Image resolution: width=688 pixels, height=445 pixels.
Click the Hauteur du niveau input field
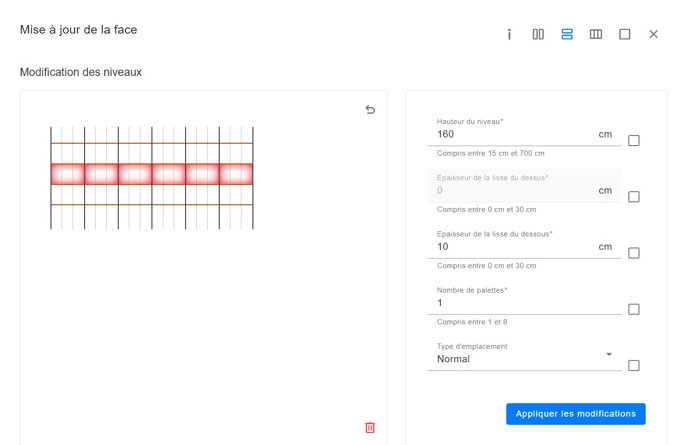pyautogui.click(x=510, y=134)
